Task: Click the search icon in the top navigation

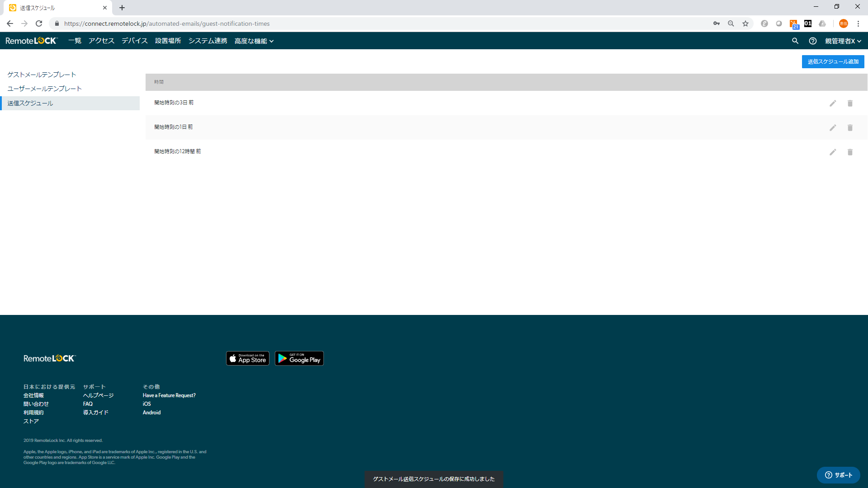Action: [795, 41]
